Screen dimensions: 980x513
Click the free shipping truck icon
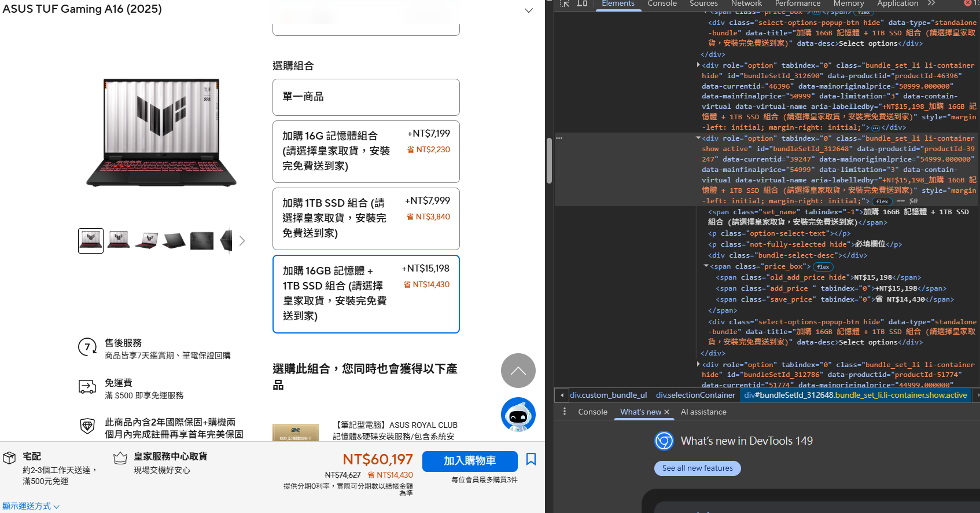point(87,387)
